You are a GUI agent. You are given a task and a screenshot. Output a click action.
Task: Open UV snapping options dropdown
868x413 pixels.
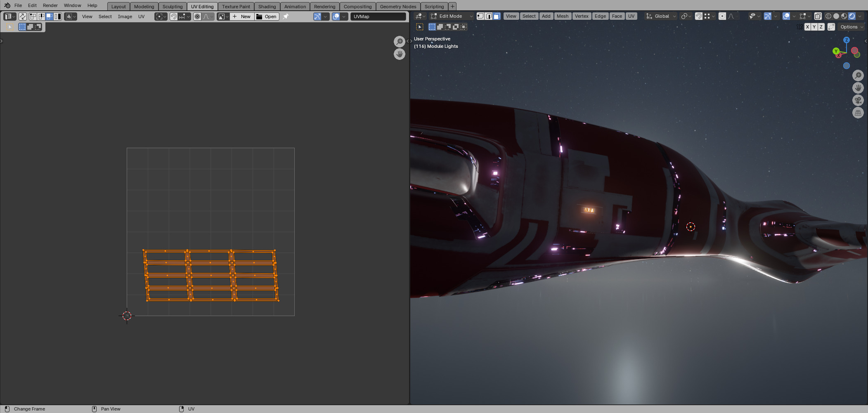click(x=184, y=17)
